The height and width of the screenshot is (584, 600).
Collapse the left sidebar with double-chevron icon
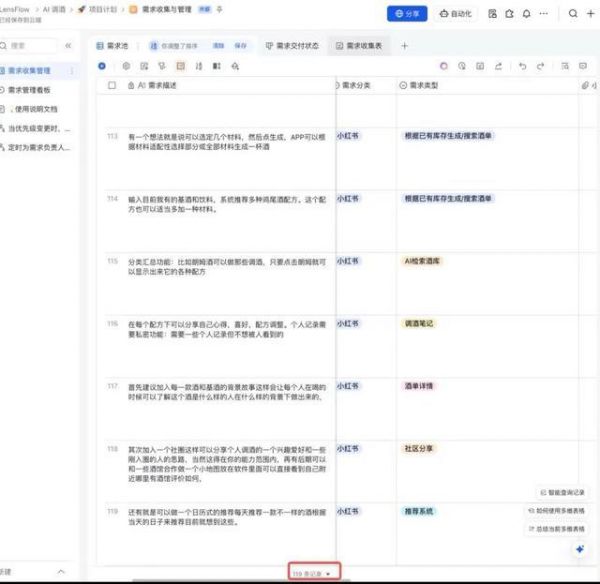point(68,46)
